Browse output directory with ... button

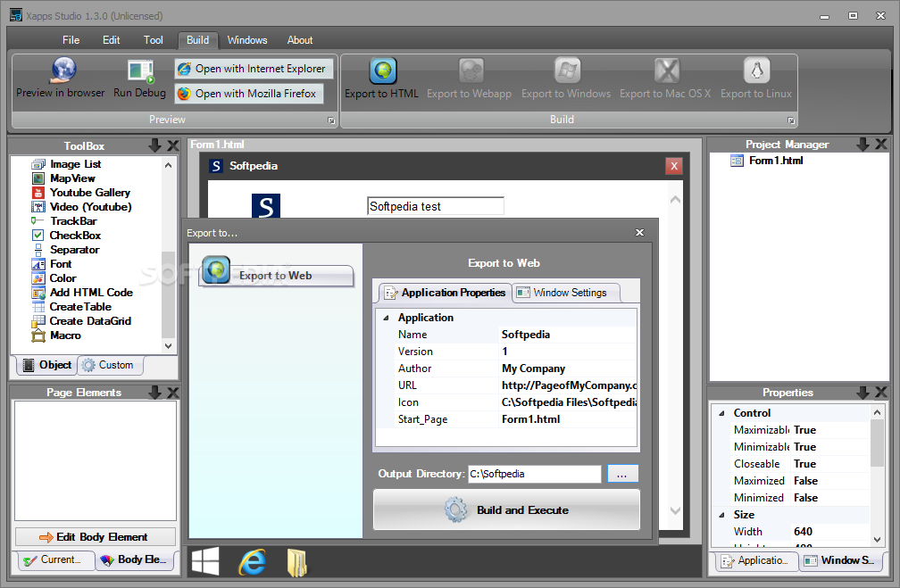coord(622,474)
